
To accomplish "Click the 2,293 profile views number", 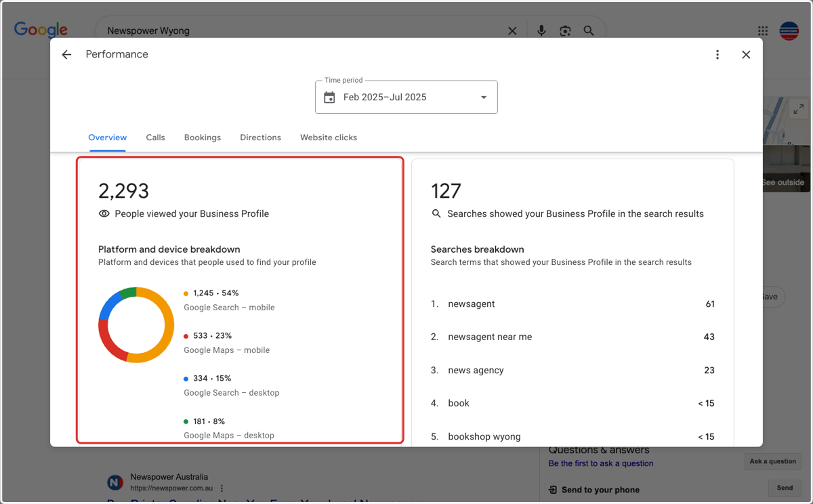I will pyautogui.click(x=123, y=191).
